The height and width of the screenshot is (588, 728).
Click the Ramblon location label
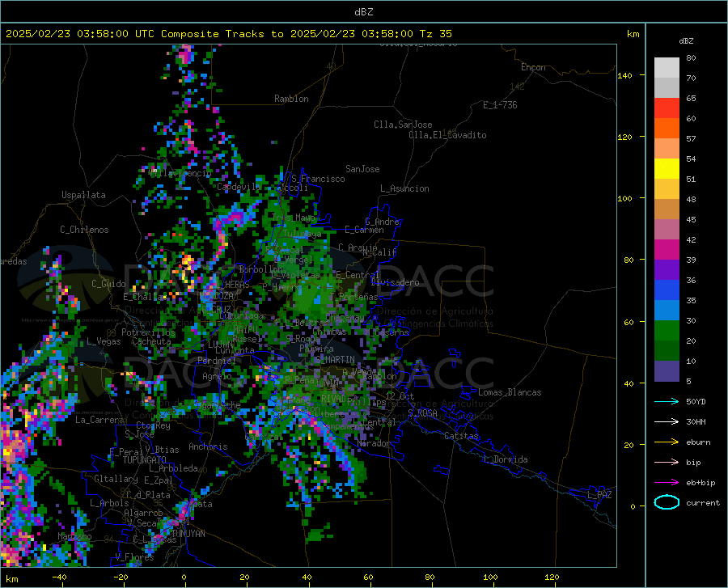291,99
